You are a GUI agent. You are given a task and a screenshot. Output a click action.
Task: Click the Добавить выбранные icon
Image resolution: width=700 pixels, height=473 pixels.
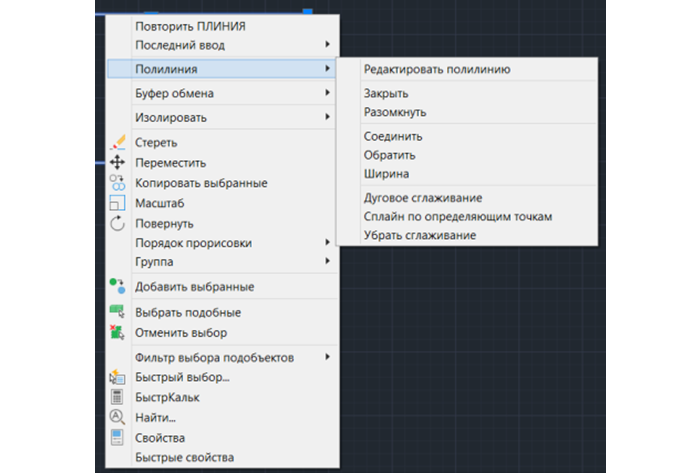click(117, 286)
